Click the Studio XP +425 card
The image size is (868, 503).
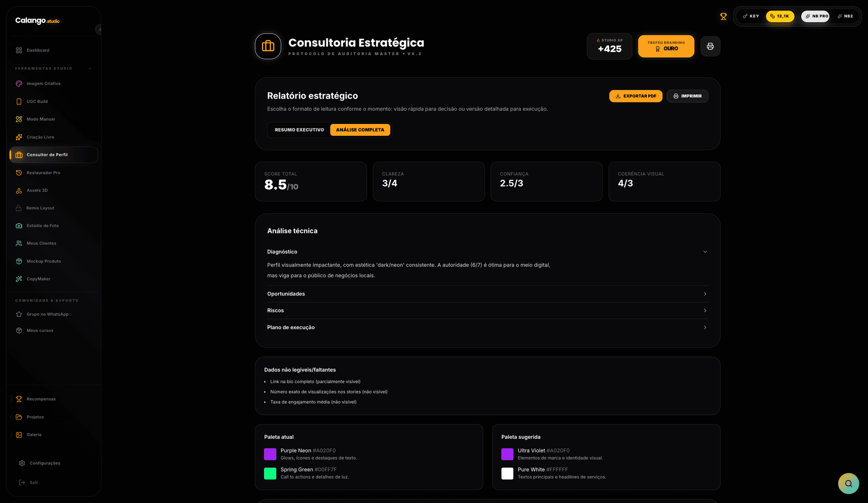click(609, 46)
